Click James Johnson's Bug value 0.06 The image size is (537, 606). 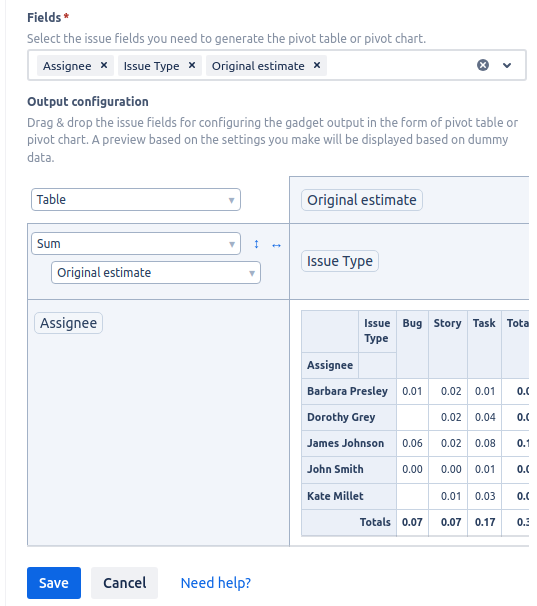[x=412, y=443]
